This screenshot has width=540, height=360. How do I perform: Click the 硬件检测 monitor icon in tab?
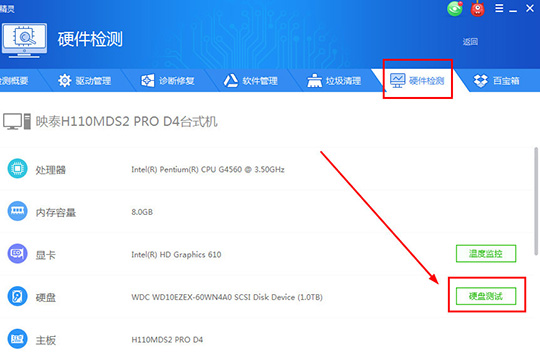pos(397,81)
